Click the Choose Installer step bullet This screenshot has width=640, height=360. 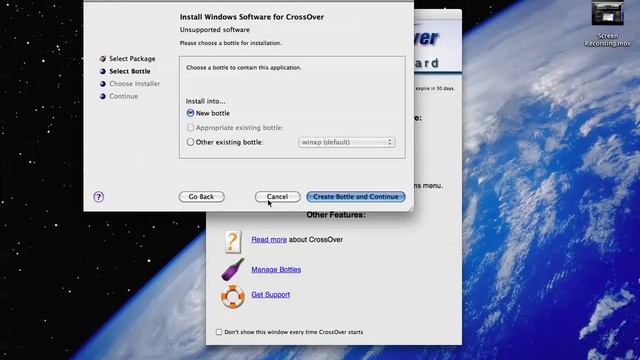tap(102, 84)
